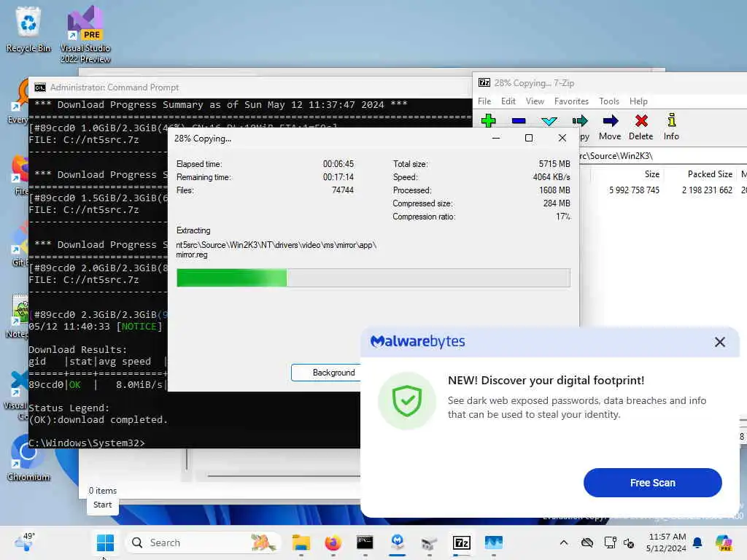This screenshot has width=747, height=560.
Task: Click the blue wave app taskbar icon
Action: click(494, 542)
